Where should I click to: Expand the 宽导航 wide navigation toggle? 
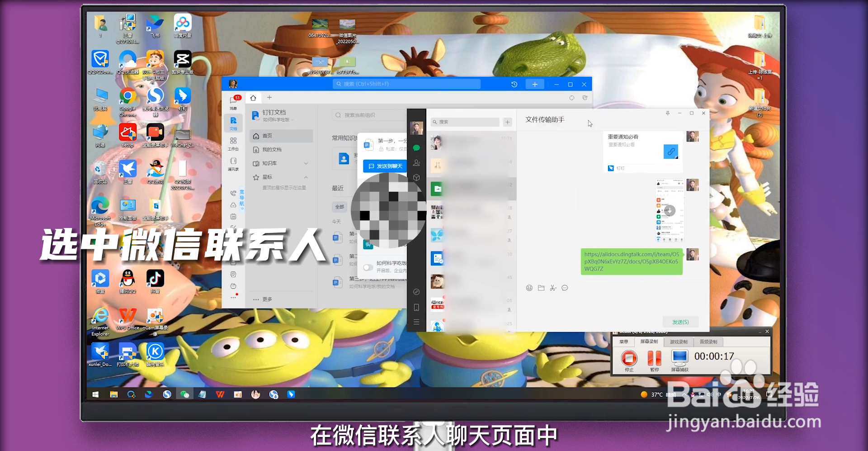point(242,200)
